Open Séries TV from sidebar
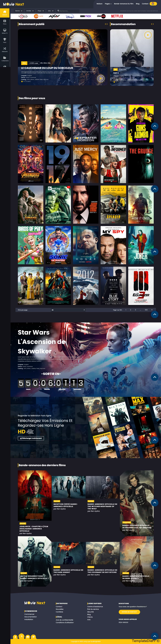The width and height of the screenshot is (161, 644). pos(5,31)
